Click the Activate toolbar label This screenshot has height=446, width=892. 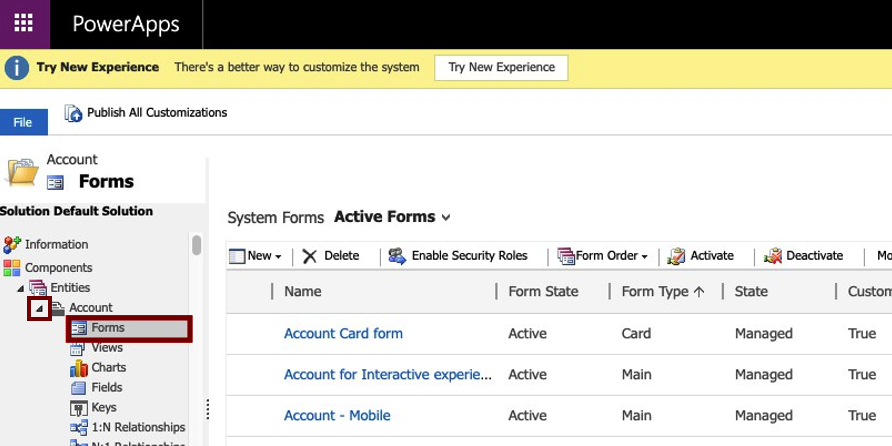[x=712, y=256]
